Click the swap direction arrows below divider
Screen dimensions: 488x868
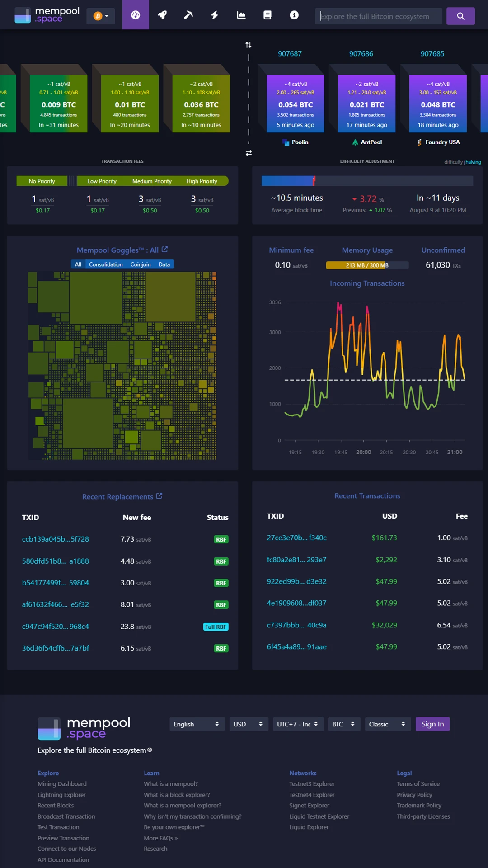point(249,153)
